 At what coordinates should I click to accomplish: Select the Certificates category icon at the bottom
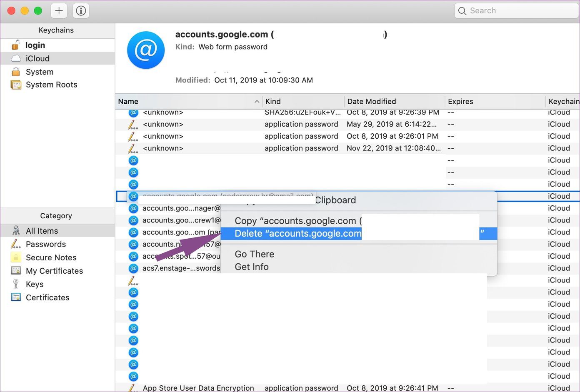coord(16,297)
